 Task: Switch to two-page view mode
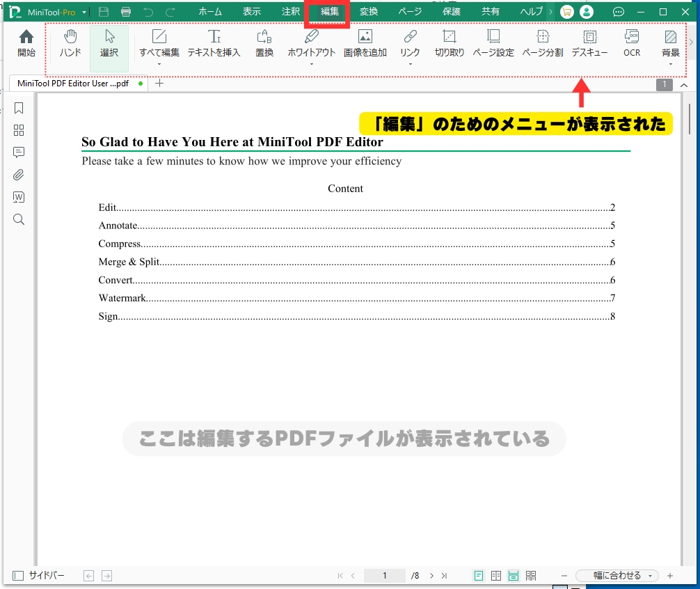pyautogui.click(x=496, y=576)
